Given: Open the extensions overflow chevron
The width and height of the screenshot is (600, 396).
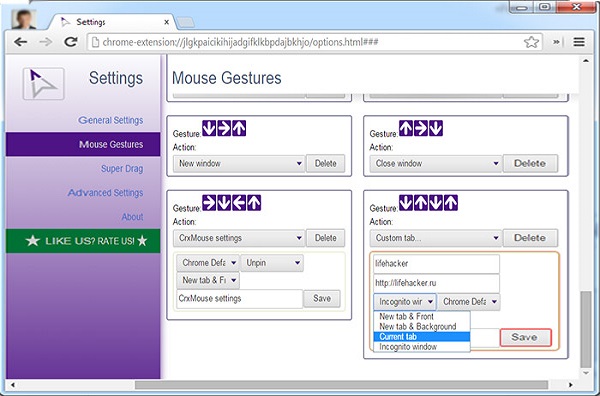Looking at the screenshot, I should click(556, 42).
